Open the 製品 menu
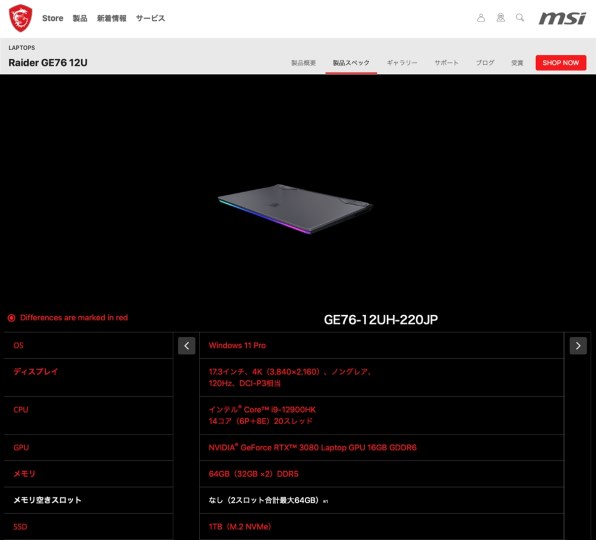596x540 pixels. point(80,18)
